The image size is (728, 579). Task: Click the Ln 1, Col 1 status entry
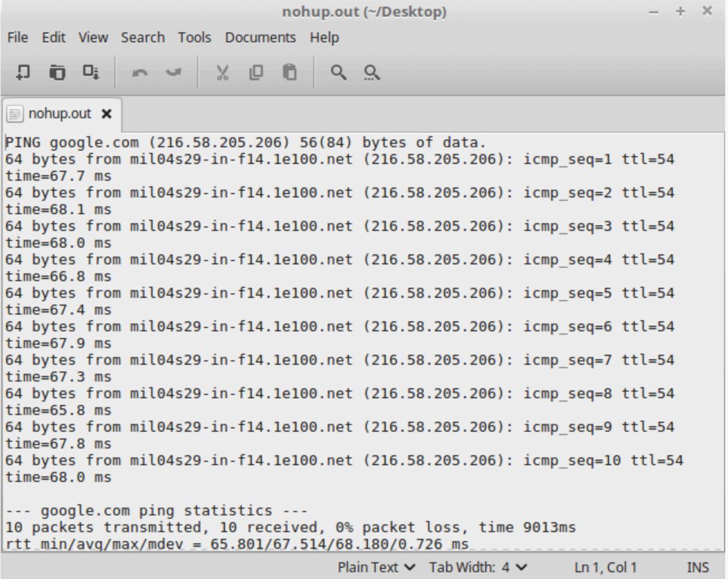click(x=606, y=567)
